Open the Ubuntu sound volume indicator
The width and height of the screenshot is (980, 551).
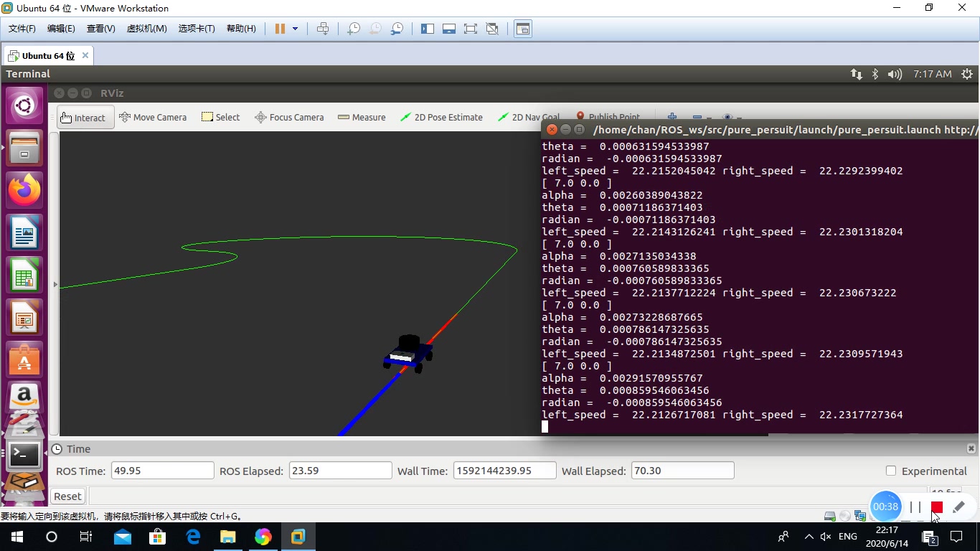[895, 74]
